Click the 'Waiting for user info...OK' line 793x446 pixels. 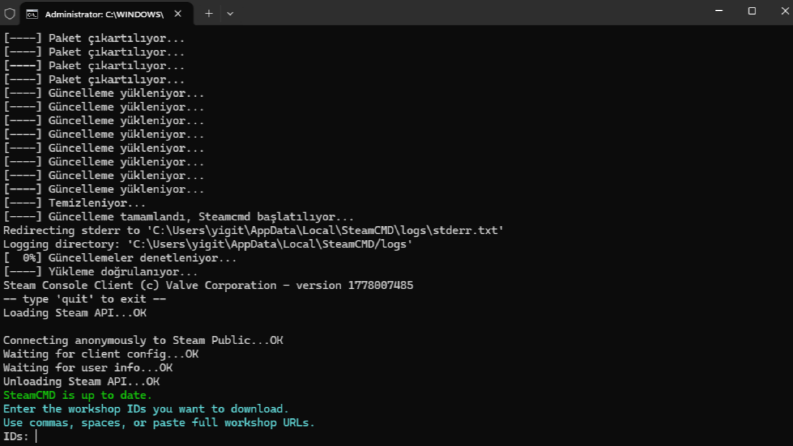[87, 368]
